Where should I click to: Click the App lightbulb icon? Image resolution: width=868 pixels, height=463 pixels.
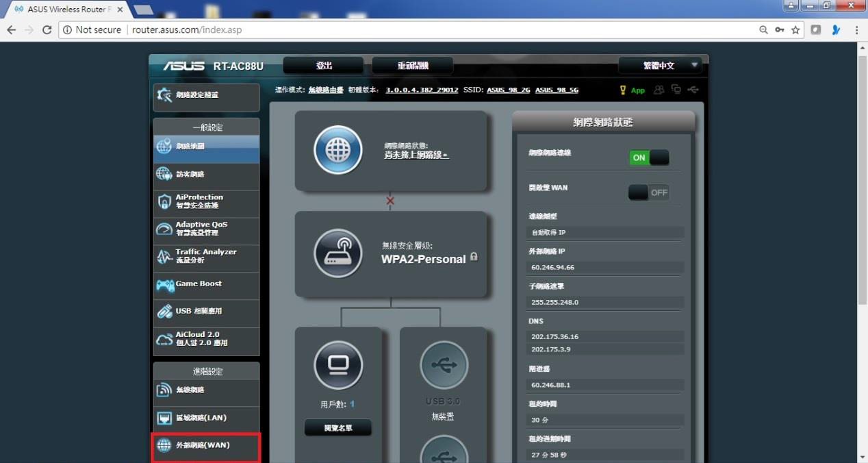point(623,90)
